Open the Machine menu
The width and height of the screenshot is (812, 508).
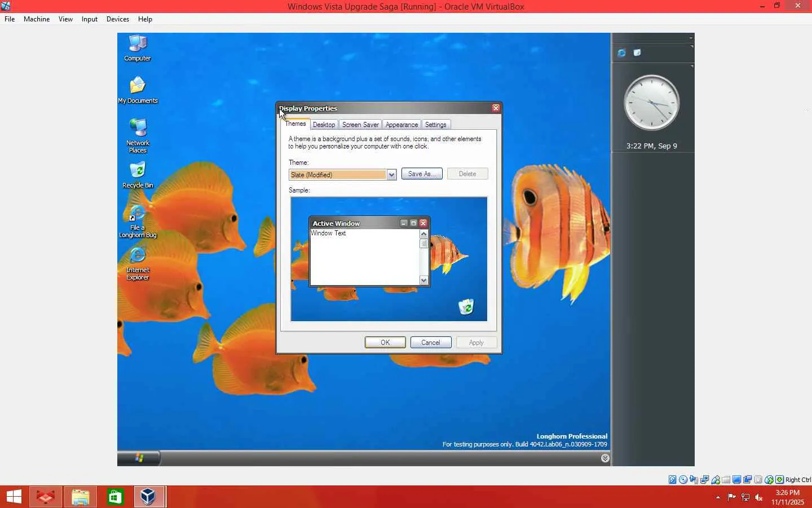tap(37, 19)
